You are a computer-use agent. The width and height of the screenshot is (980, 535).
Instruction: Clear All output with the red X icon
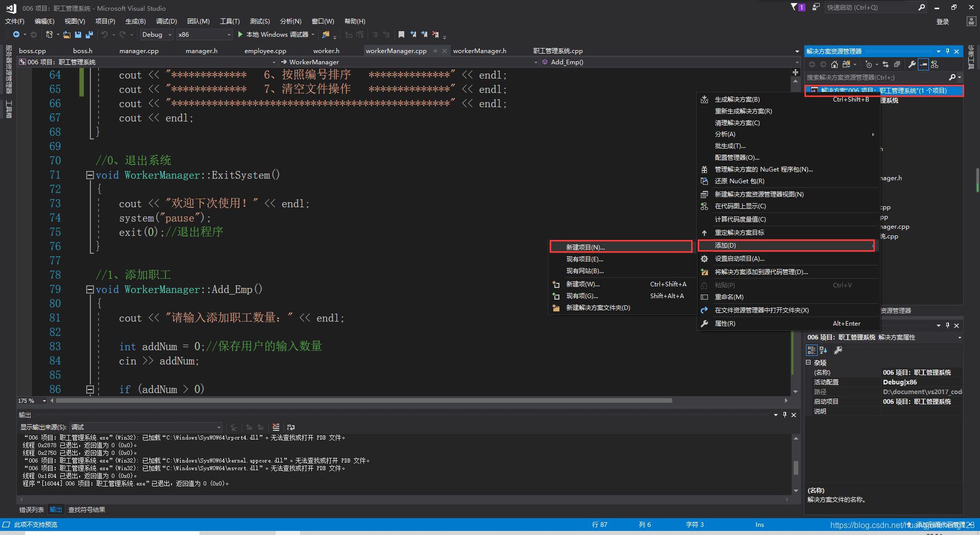(x=276, y=427)
